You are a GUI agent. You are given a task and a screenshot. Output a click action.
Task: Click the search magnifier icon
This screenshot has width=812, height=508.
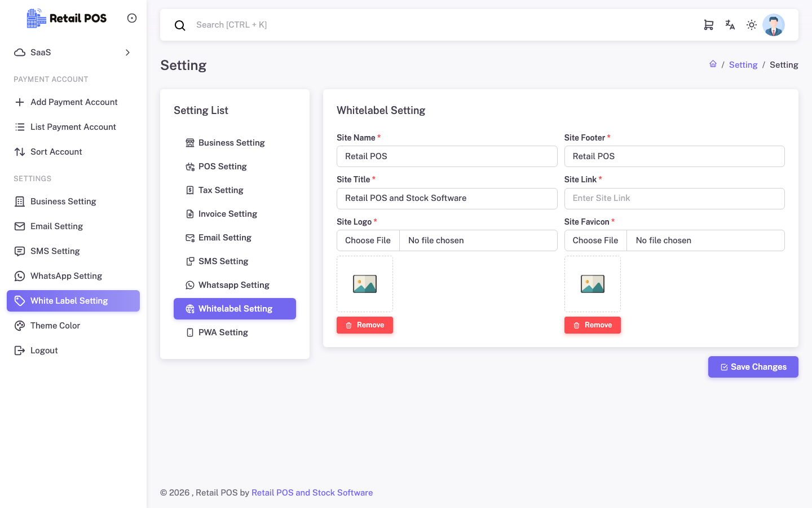(x=180, y=25)
